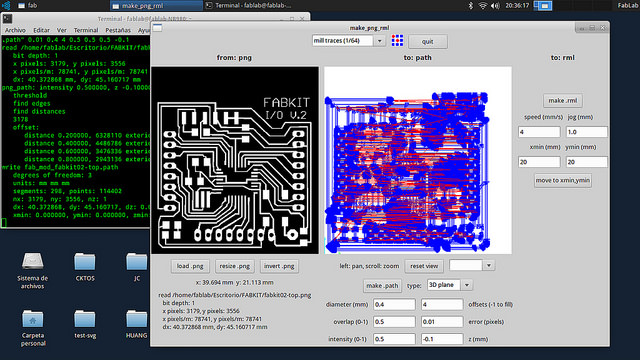Image resolution: width=640 pixels, height=360 pixels.
Task: Open Archivo menu in the terminal
Action: (15, 30)
